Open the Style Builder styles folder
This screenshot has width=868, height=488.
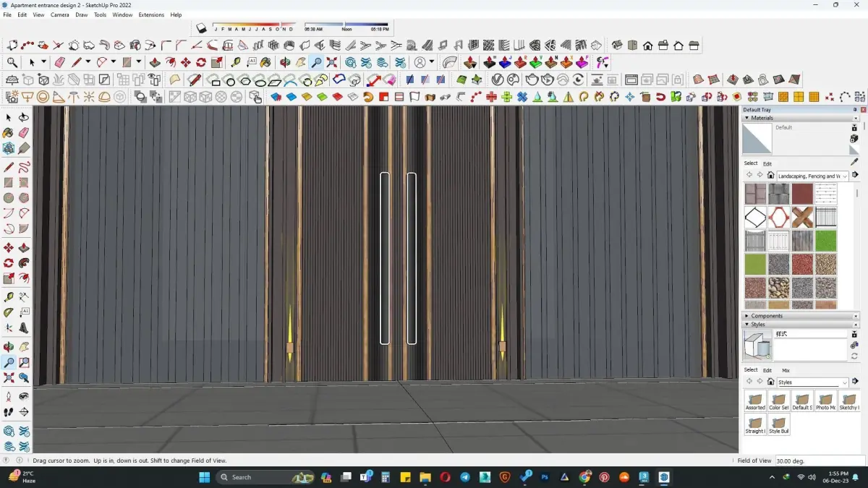coord(779,425)
